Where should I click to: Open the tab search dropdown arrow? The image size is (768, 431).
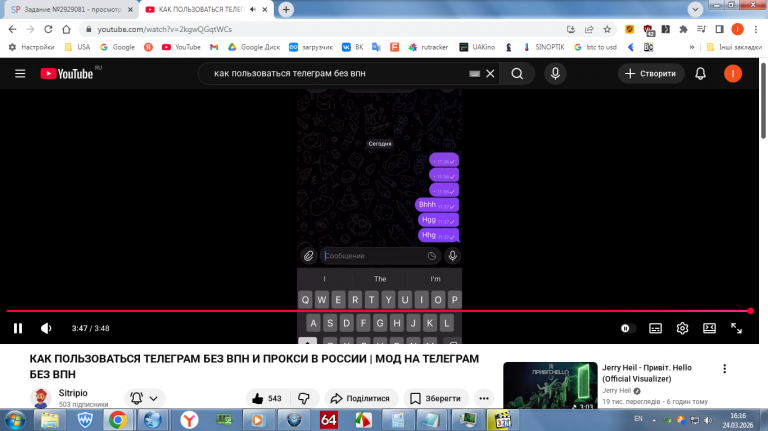tap(695, 9)
